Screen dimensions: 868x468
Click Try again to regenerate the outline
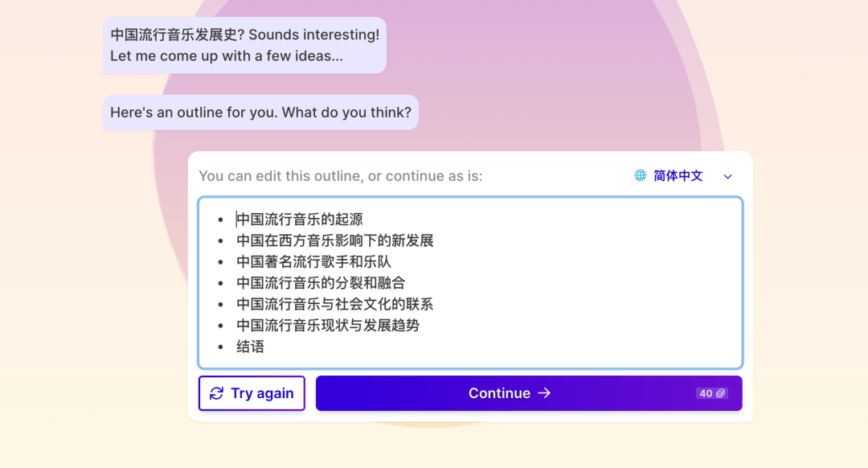[252, 393]
